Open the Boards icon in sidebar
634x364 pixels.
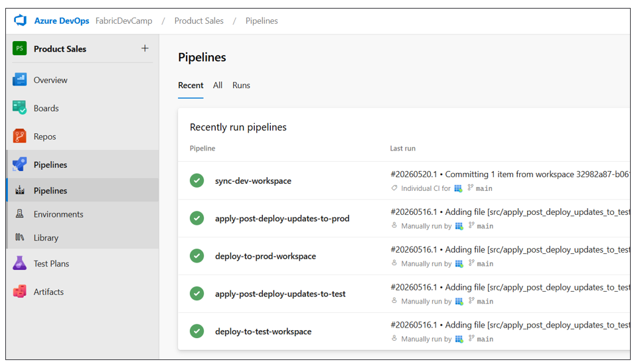click(x=19, y=108)
